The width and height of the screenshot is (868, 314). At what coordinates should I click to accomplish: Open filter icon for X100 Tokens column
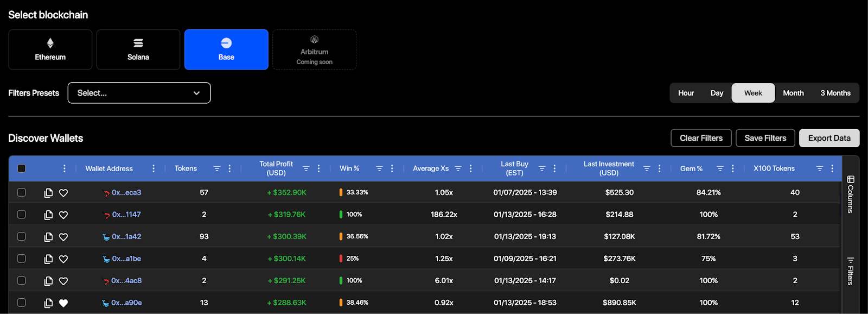820,168
